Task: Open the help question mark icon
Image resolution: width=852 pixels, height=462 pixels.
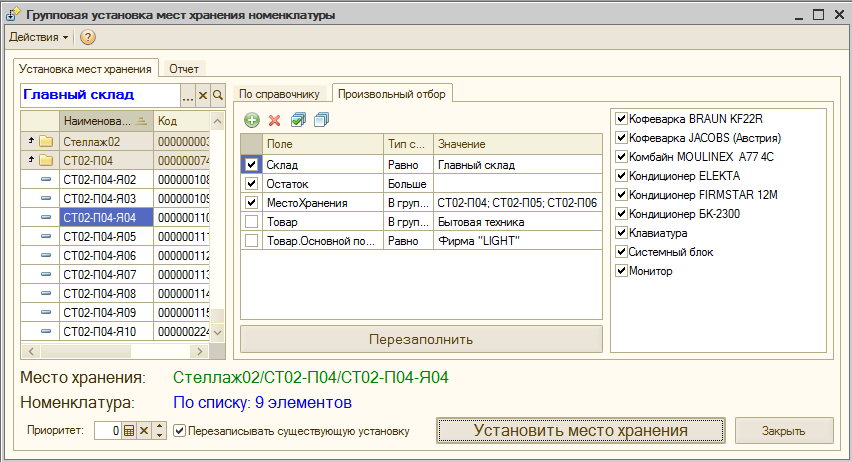Action: pyautogui.click(x=87, y=38)
